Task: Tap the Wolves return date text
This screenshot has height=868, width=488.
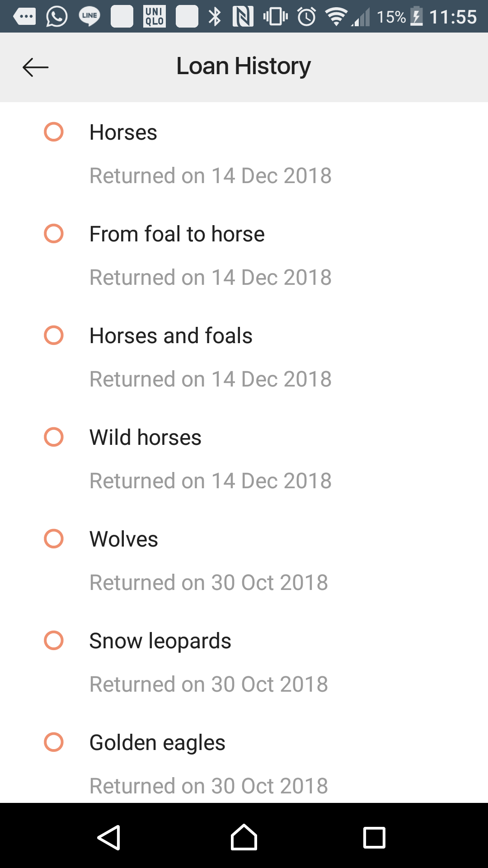Action: pos(209,582)
